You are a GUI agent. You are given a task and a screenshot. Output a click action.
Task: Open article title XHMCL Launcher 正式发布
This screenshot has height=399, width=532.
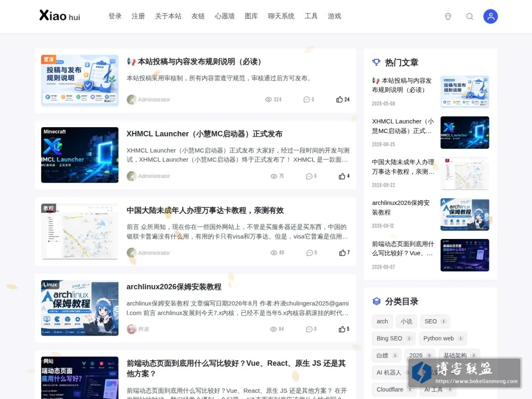click(x=204, y=134)
